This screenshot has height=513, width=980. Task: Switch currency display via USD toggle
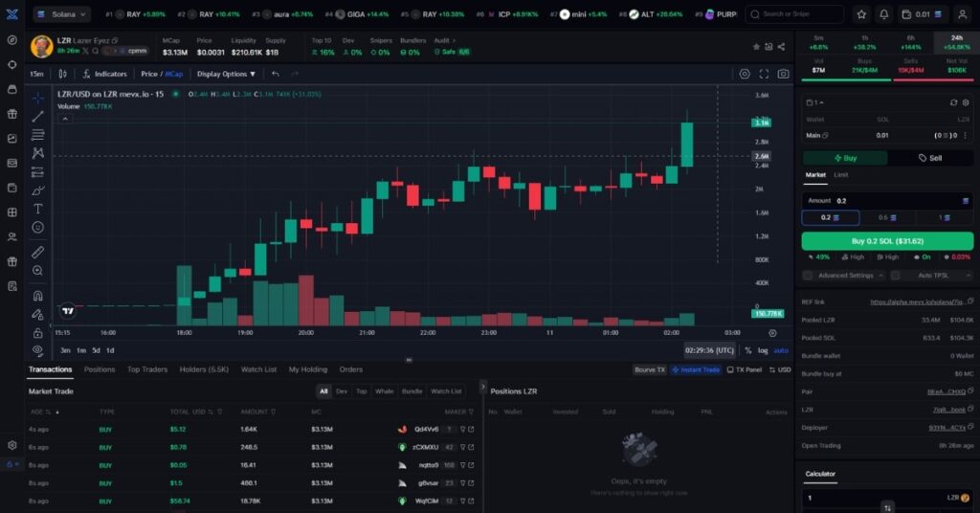coord(780,369)
